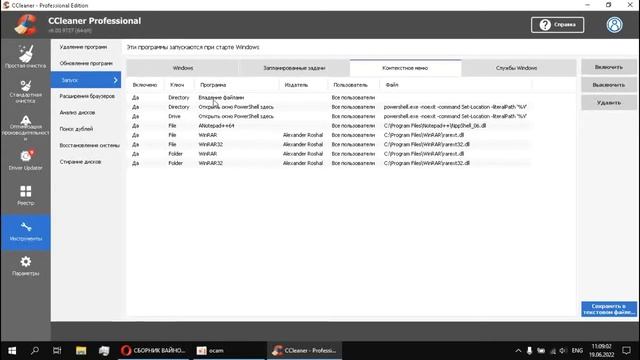Open File Explorer from taskbar
The image size is (640, 360).
tap(81, 351)
